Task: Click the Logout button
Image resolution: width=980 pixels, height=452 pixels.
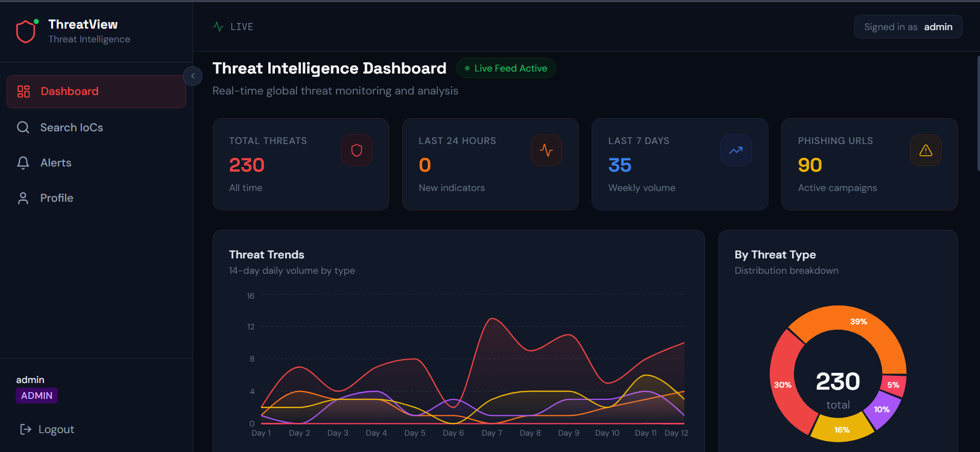Action: pos(47,430)
